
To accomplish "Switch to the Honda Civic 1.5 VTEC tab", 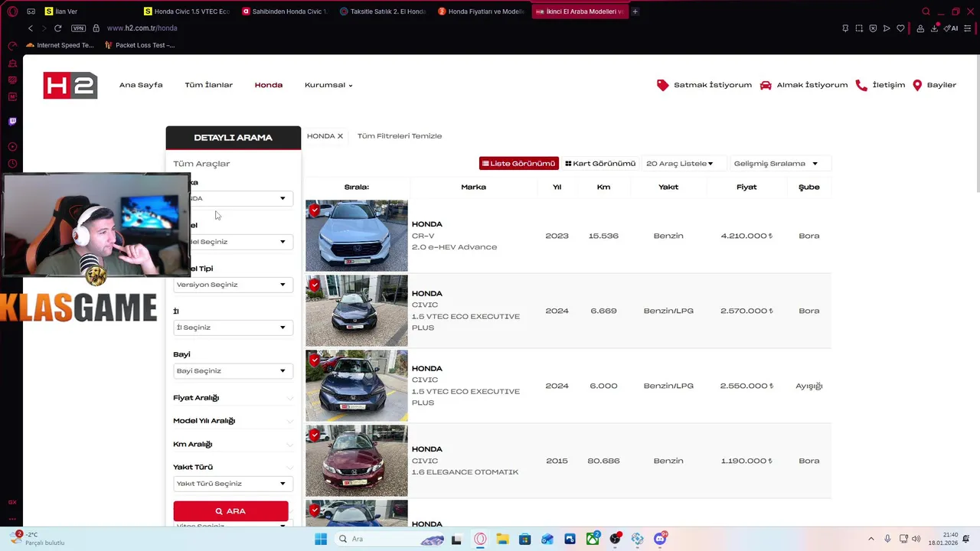I will 186,11.
